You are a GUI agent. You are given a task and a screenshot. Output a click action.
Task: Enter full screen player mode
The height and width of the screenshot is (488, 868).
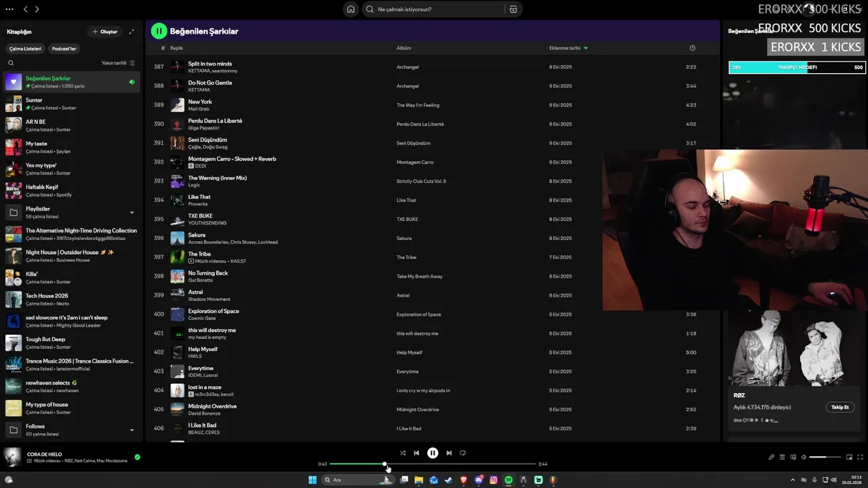tap(860, 457)
